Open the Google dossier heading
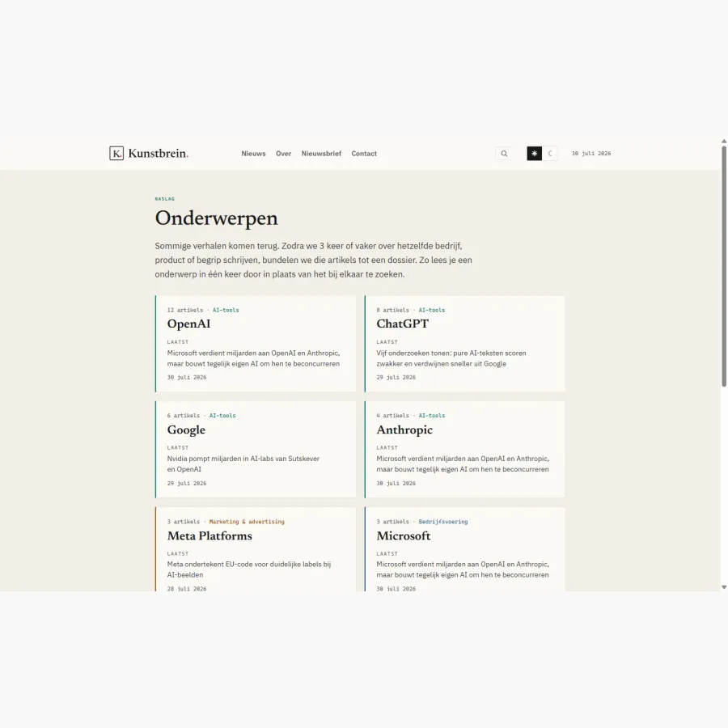The image size is (728, 728). coord(186,430)
